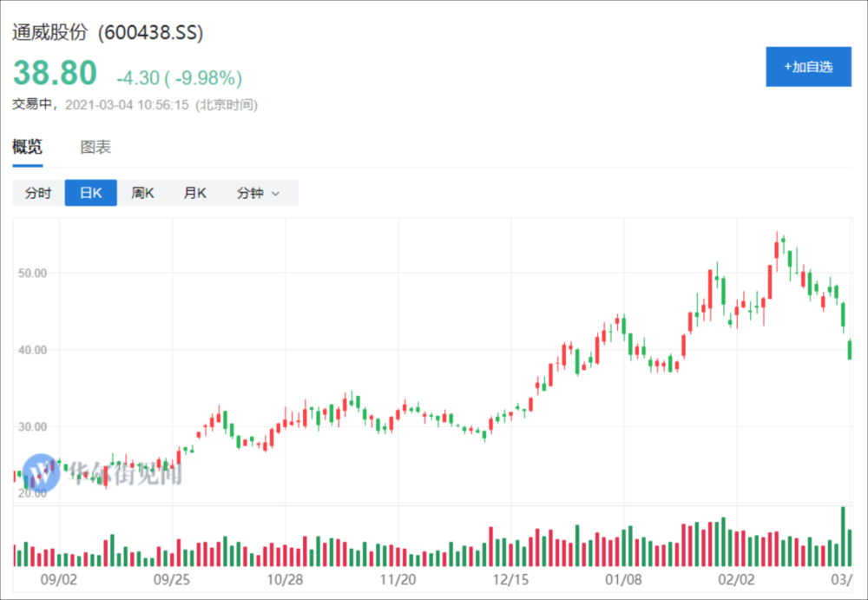Select the 日K chart period

pos(91,193)
